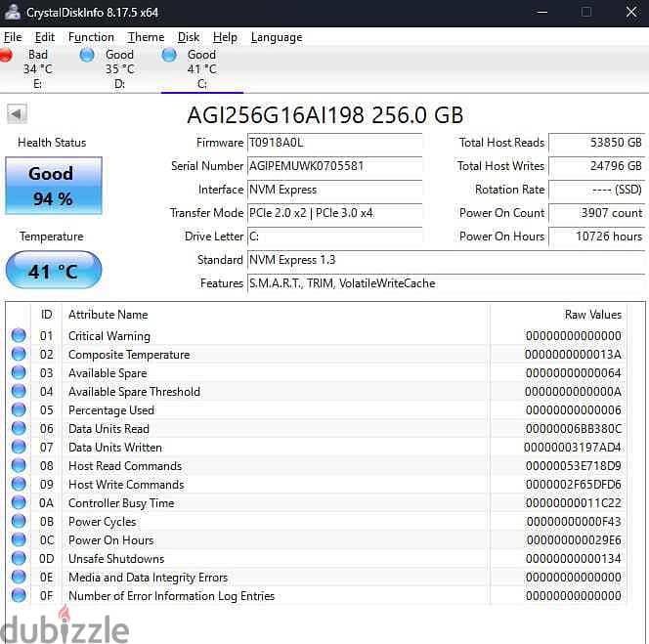Open the File menu
The height and width of the screenshot is (644, 649).
13,37
